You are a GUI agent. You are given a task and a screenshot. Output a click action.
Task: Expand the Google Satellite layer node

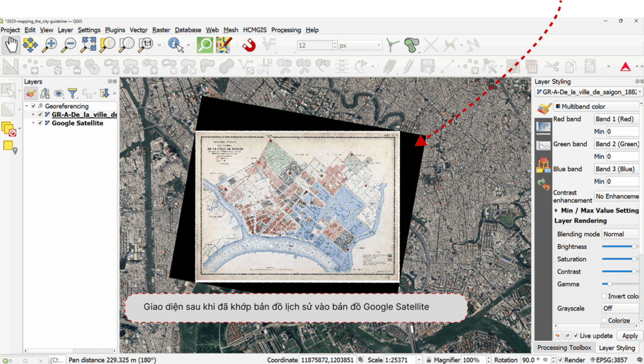pyautogui.click(x=33, y=123)
